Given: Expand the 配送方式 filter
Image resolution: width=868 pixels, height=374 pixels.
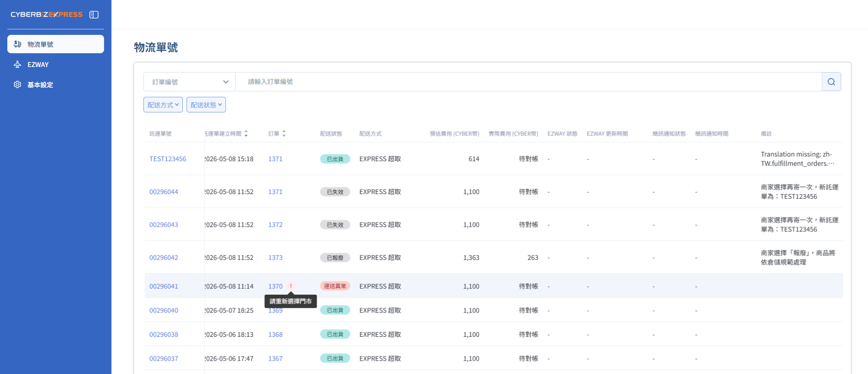Looking at the screenshot, I should [x=163, y=105].
